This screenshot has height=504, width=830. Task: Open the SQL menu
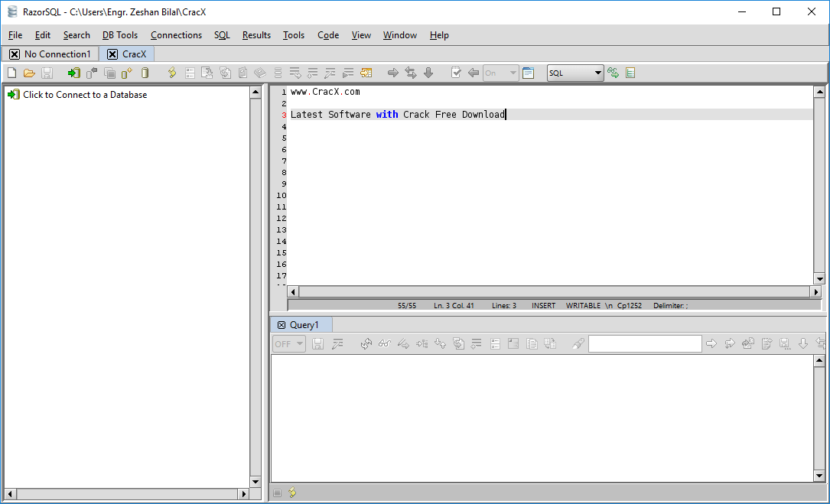pyautogui.click(x=222, y=35)
